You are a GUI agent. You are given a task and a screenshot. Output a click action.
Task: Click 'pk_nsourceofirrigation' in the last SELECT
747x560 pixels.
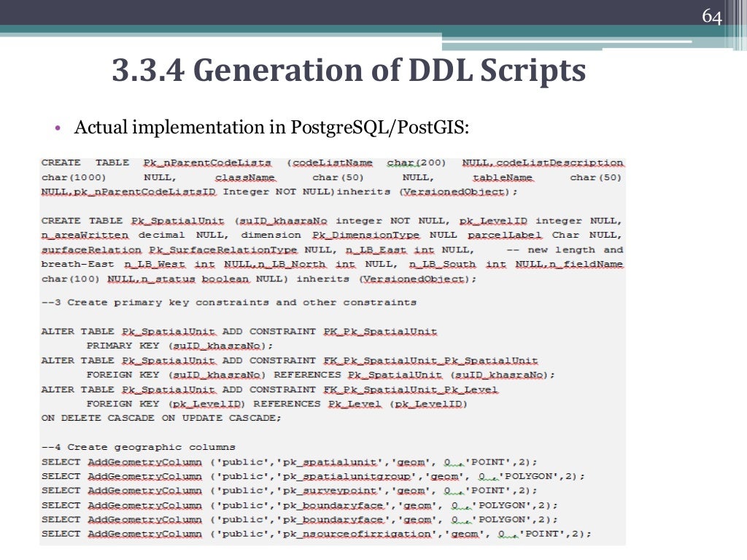(357, 534)
